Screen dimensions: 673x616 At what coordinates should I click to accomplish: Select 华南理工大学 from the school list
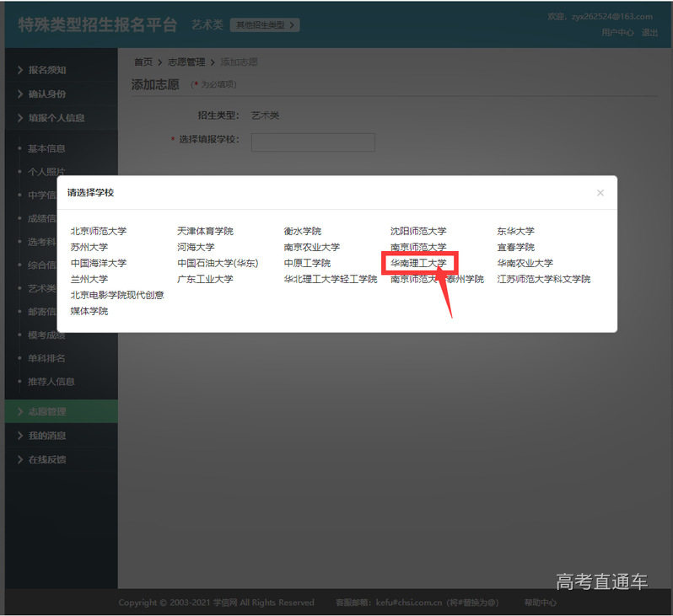(x=418, y=263)
